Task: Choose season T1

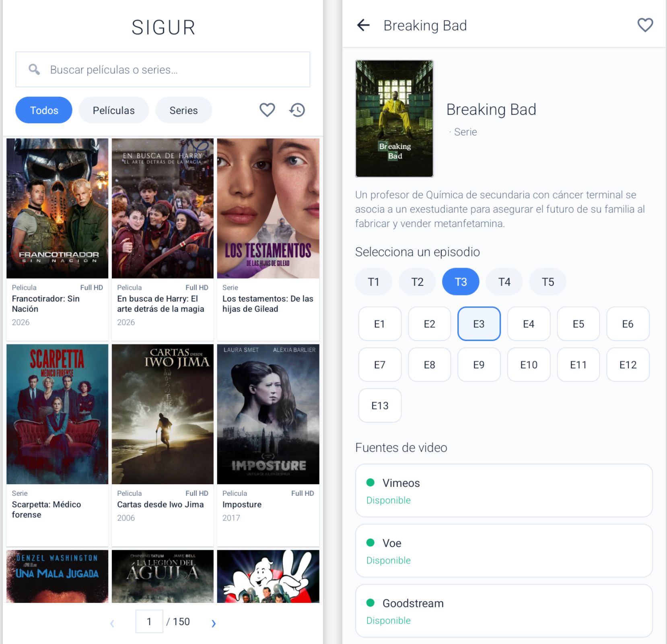Action: pos(373,282)
